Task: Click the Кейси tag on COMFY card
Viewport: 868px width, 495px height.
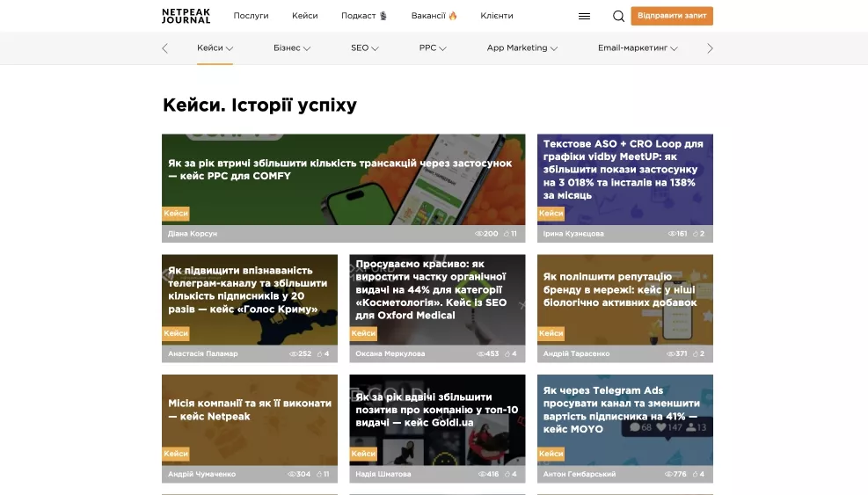Action: pos(176,213)
